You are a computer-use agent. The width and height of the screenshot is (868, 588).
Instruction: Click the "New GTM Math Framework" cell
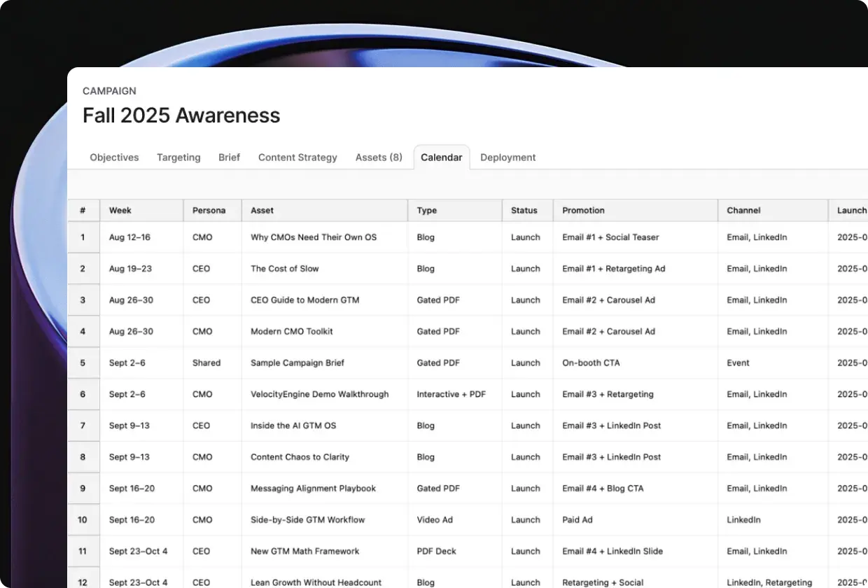click(x=325, y=552)
